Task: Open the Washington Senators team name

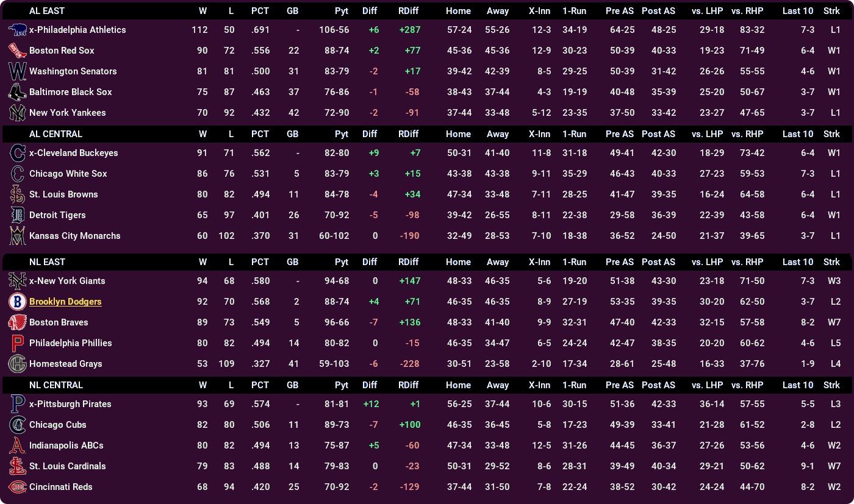Action: [73, 71]
